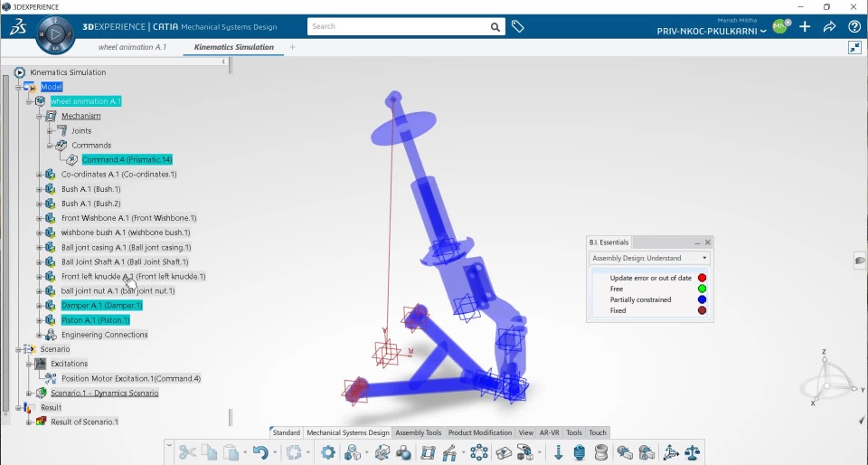Select Piston A.1 (Piston.1) in tree
The image size is (868, 465).
tap(95, 320)
